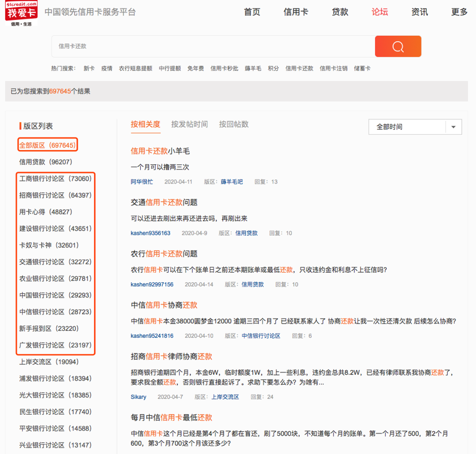This screenshot has height=454, width=476.
Task: Filter by 全部版区 (697645)
Action: (x=48, y=145)
